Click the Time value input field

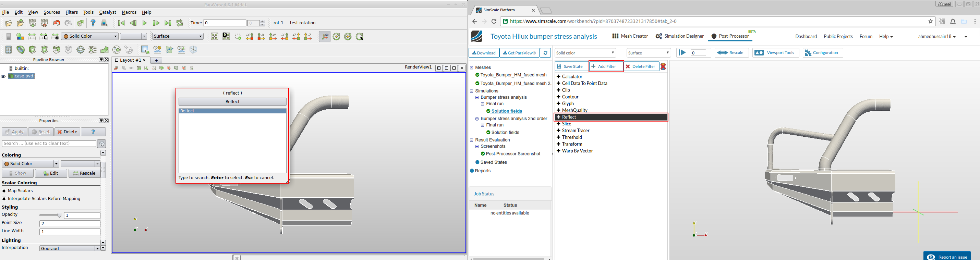(225, 23)
